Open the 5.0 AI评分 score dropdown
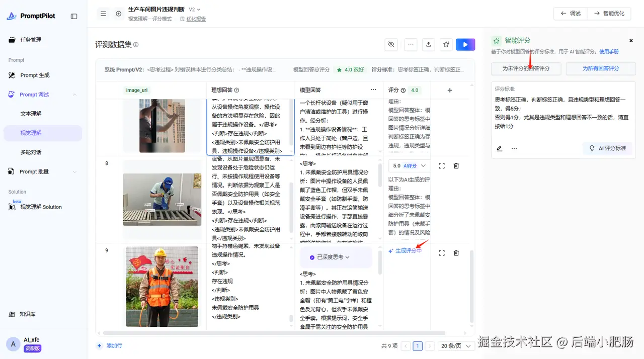Image resolution: width=644 pixels, height=359 pixels. tap(409, 165)
